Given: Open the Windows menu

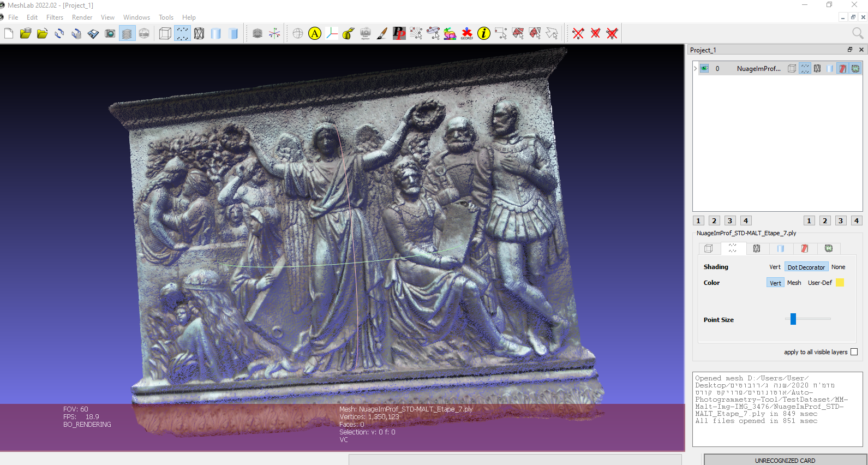Looking at the screenshot, I should click(x=136, y=17).
